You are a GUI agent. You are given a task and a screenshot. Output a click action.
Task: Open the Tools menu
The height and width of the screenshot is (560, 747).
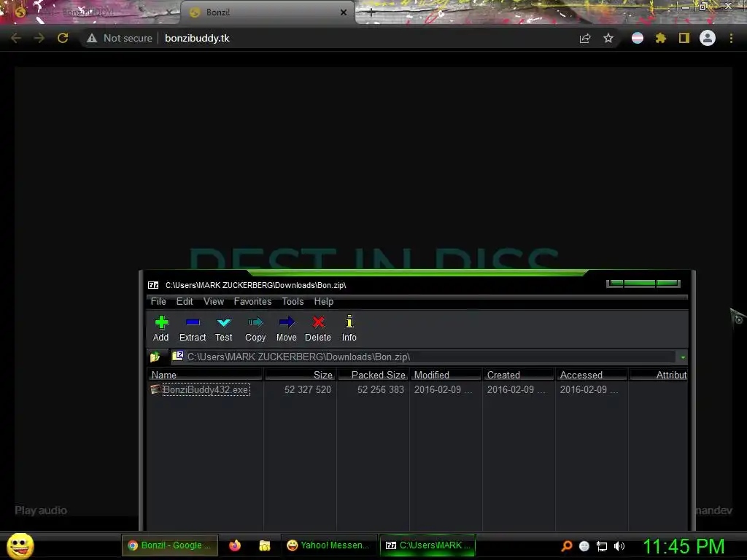[293, 301]
